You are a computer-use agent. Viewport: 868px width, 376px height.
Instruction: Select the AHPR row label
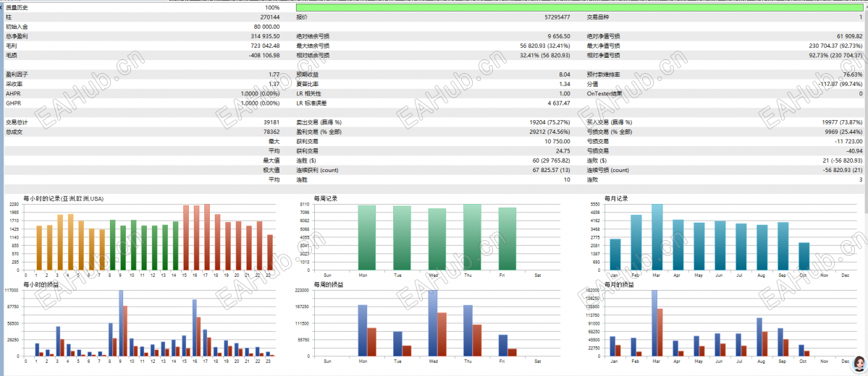pyautogui.click(x=13, y=93)
